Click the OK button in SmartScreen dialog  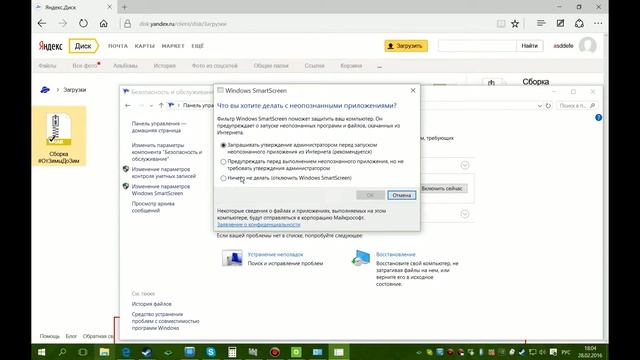coord(370,195)
